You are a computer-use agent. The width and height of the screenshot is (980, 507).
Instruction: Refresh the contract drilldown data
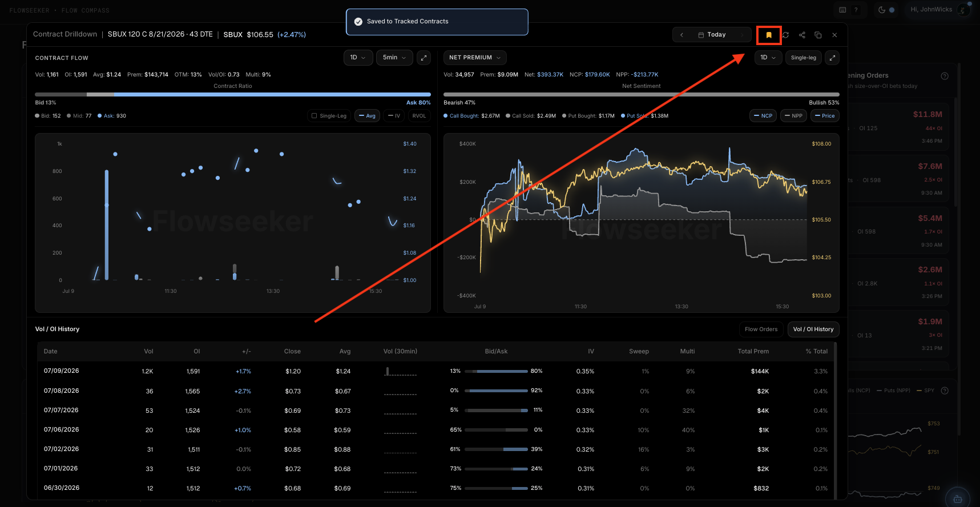coord(785,35)
